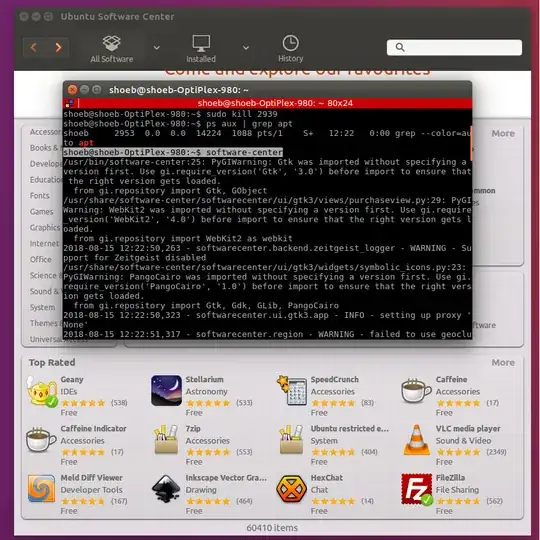Click the Caffeine Indicator title

93,428
